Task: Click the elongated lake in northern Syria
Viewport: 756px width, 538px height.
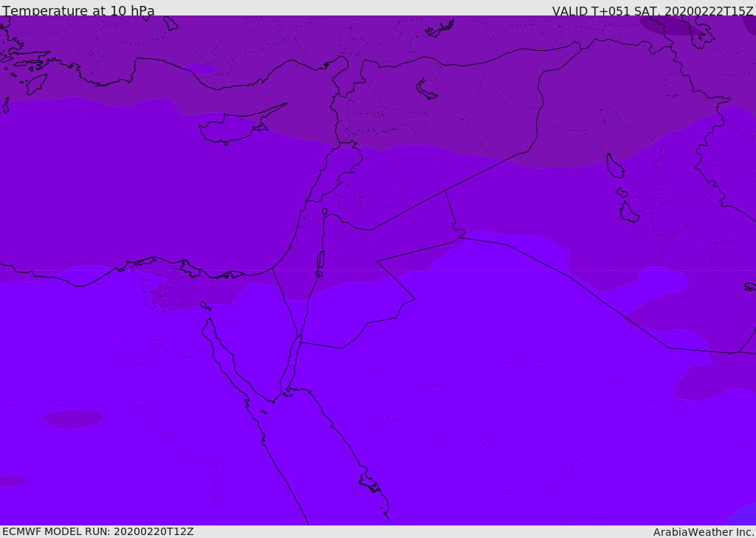Action: 427,89
